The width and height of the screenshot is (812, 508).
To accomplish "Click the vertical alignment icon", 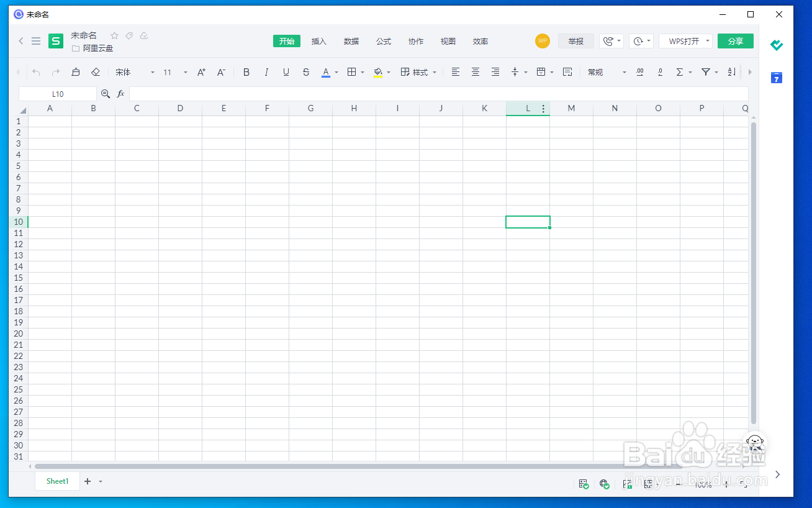I will pyautogui.click(x=515, y=72).
